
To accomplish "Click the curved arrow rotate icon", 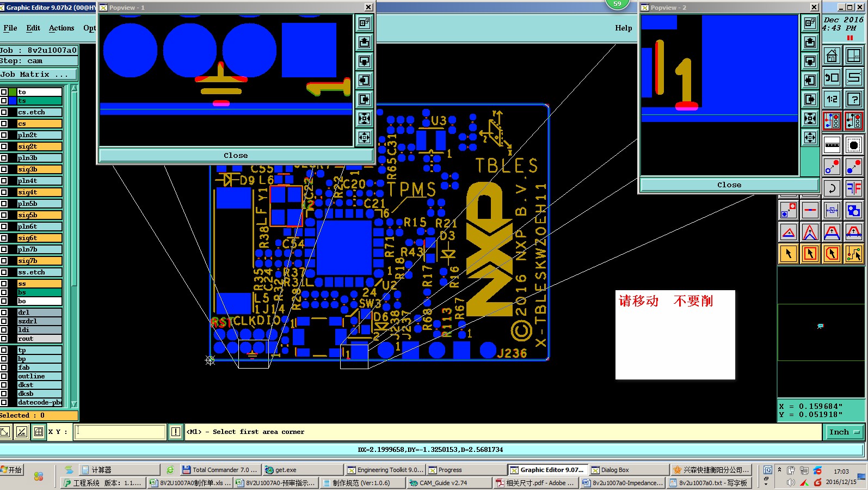I will tap(832, 188).
